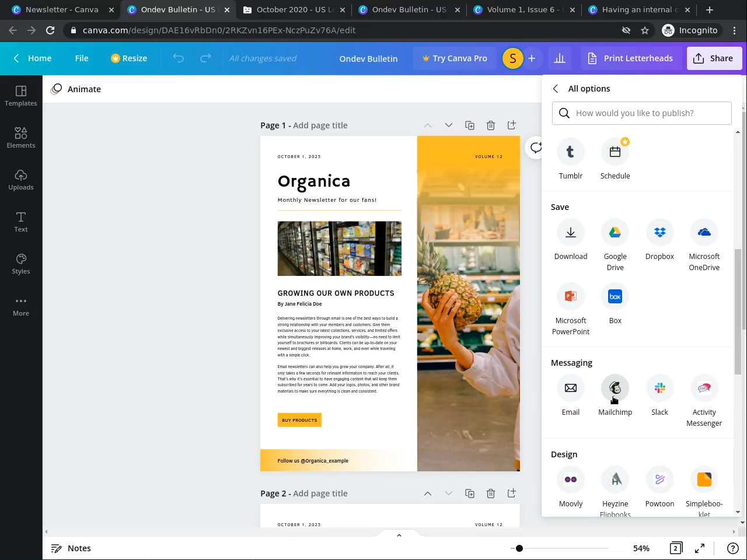Viewport: 747px width, 560px height.
Task: Open a new browser tab
Action: [x=710, y=10]
